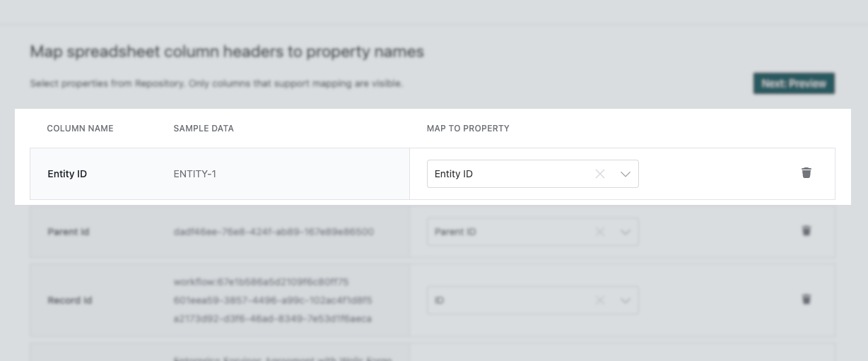Image resolution: width=868 pixels, height=361 pixels.
Task: Click the MAP TO PROPERTY header
Action: point(468,129)
